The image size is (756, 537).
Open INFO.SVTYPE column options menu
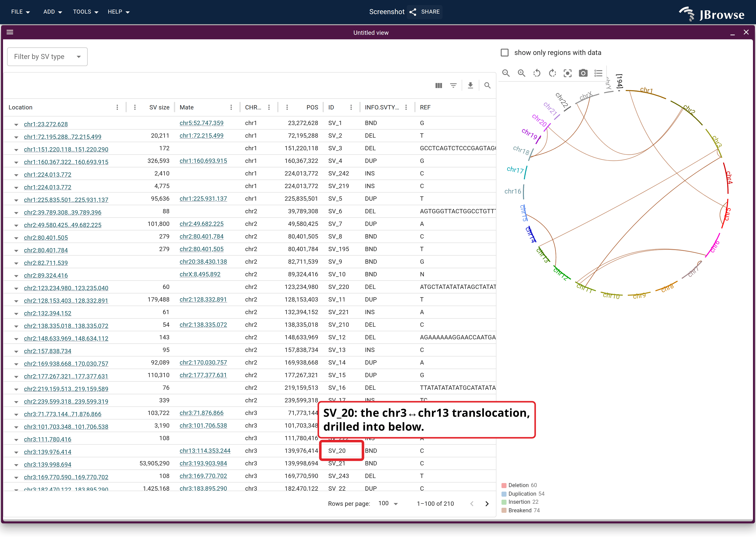[x=406, y=107]
